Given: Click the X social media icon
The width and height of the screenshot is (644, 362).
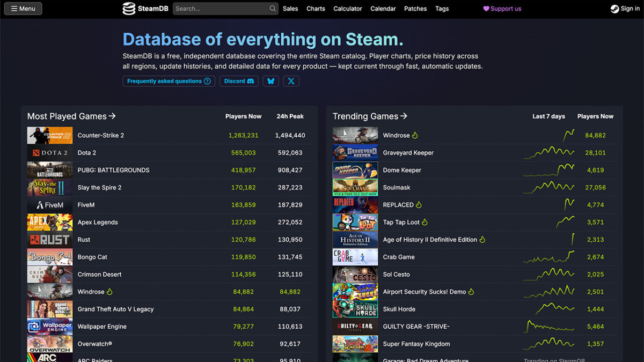Looking at the screenshot, I should tap(290, 81).
